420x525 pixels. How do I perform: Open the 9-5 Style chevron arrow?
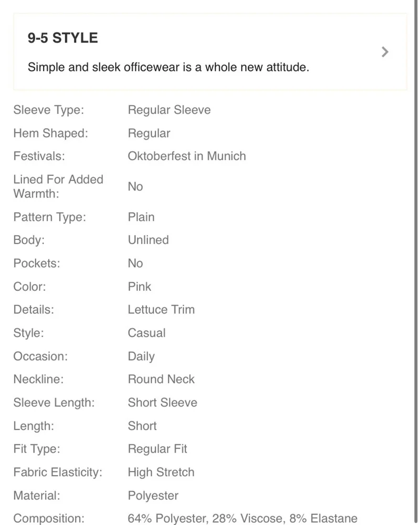(385, 52)
